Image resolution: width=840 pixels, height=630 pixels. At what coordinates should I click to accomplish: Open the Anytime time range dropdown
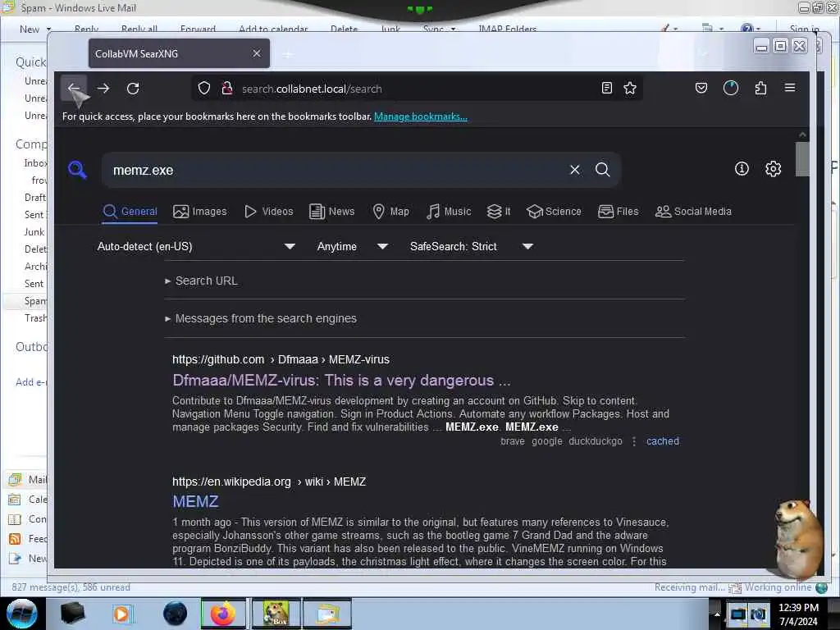click(352, 246)
